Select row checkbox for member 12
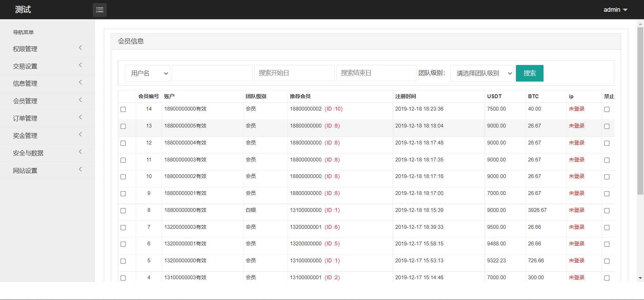 [x=123, y=143]
